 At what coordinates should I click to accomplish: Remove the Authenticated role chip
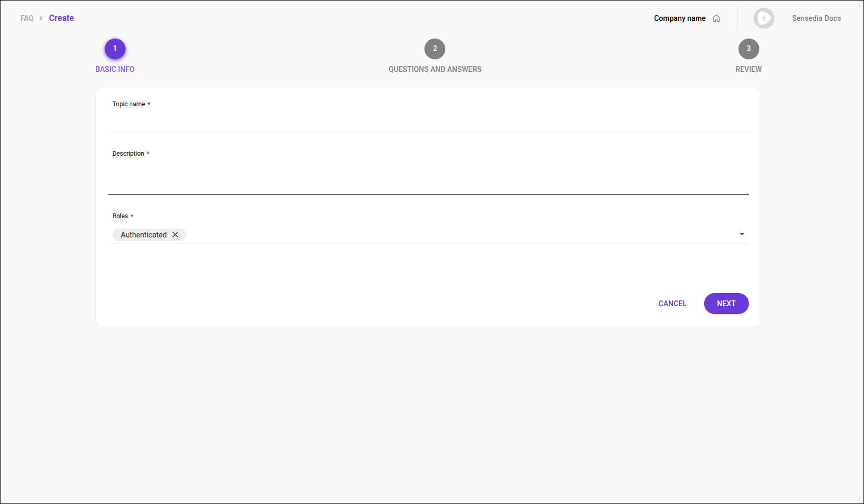pyautogui.click(x=176, y=234)
